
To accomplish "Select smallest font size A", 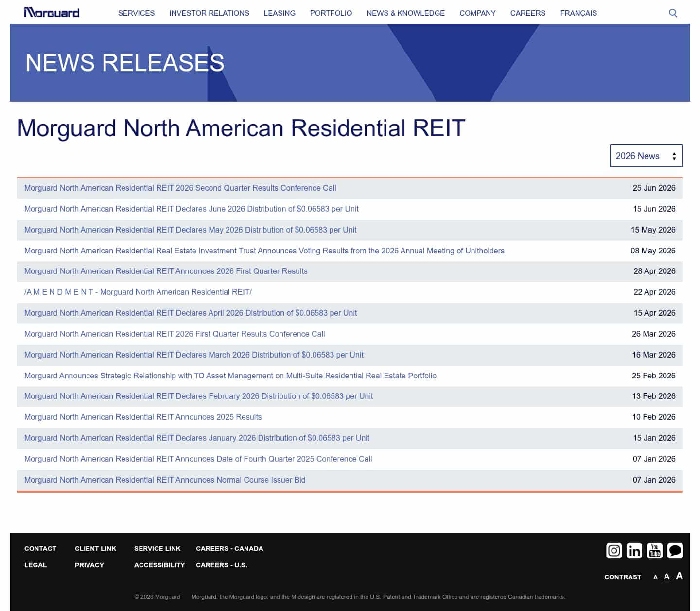I will coord(655,577).
